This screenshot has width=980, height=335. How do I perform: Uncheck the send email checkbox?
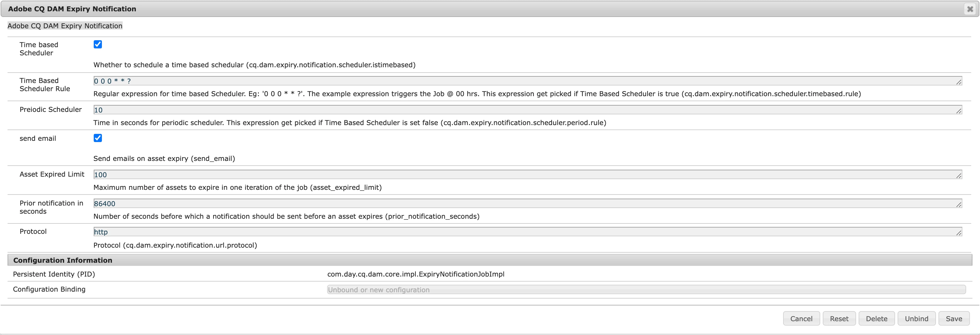[x=98, y=138]
